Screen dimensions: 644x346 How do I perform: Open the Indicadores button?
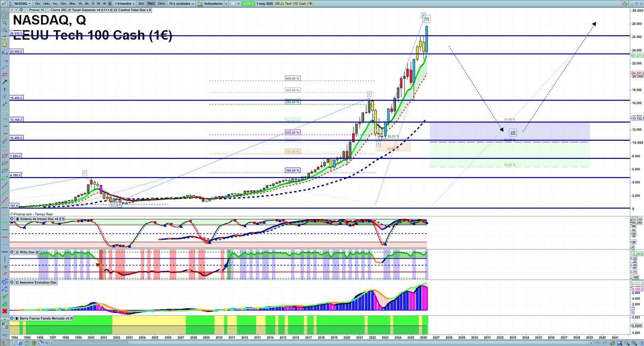tap(209, 4)
